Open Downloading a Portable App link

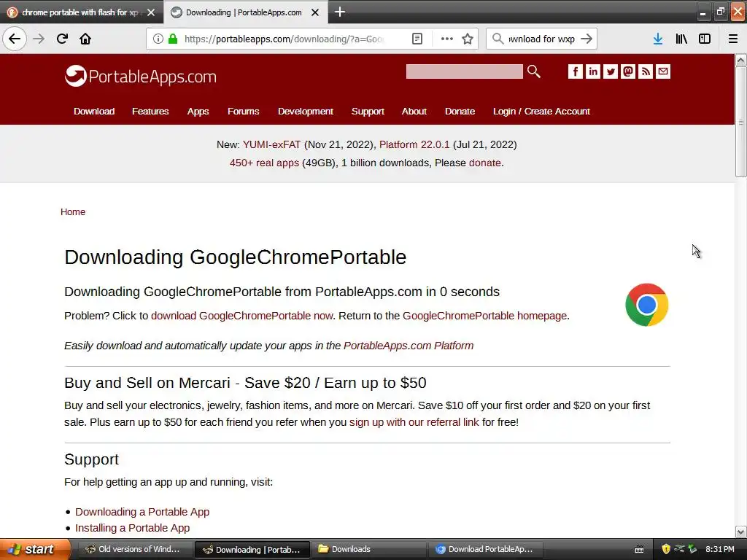(x=142, y=512)
